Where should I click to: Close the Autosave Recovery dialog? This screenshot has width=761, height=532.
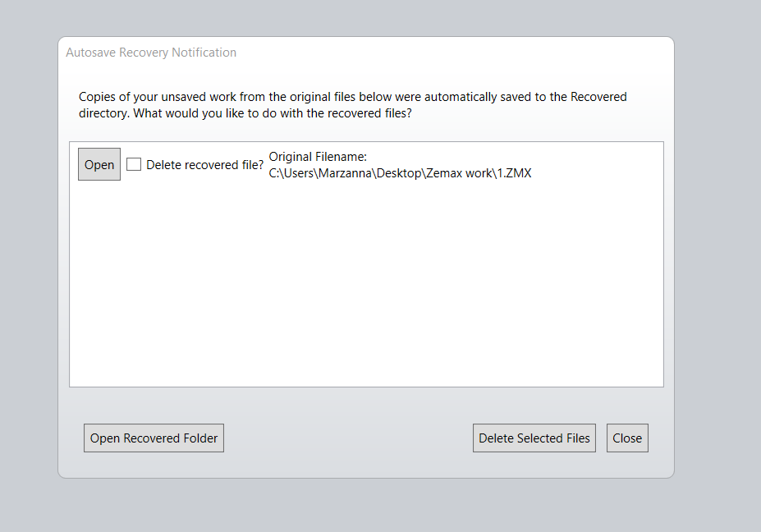(627, 438)
